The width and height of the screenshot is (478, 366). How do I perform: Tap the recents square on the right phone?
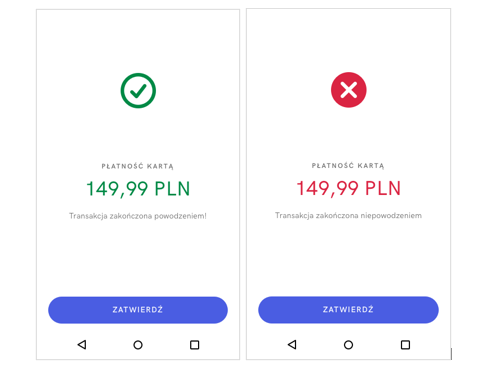coord(405,345)
